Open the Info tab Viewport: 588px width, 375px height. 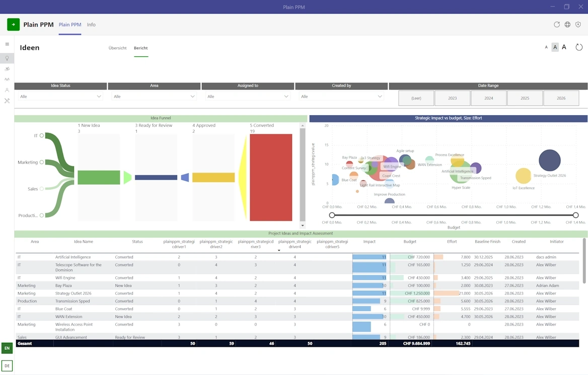click(x=91, y=25)
